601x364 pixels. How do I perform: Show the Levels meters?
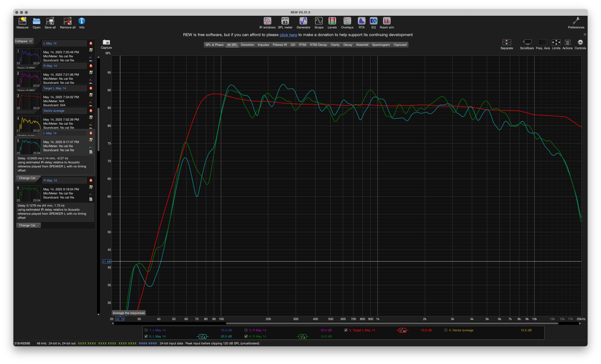[332, 23]
